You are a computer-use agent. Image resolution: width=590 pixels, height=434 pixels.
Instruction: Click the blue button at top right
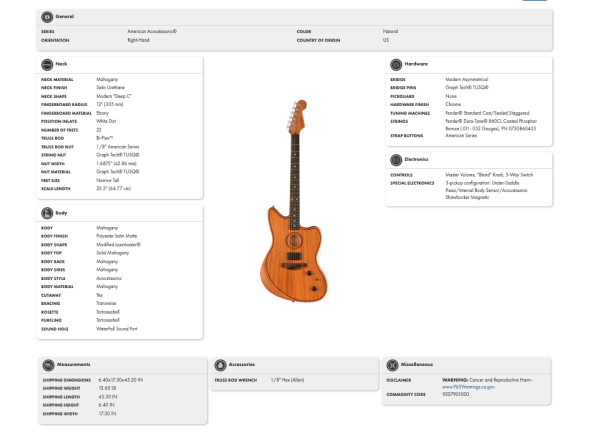(535, 0)
